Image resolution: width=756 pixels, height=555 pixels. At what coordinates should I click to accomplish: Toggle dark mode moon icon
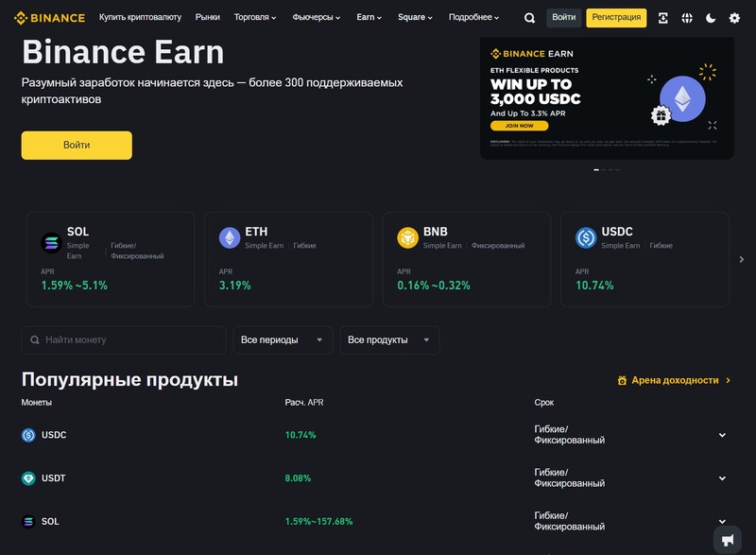coord(711,18)
